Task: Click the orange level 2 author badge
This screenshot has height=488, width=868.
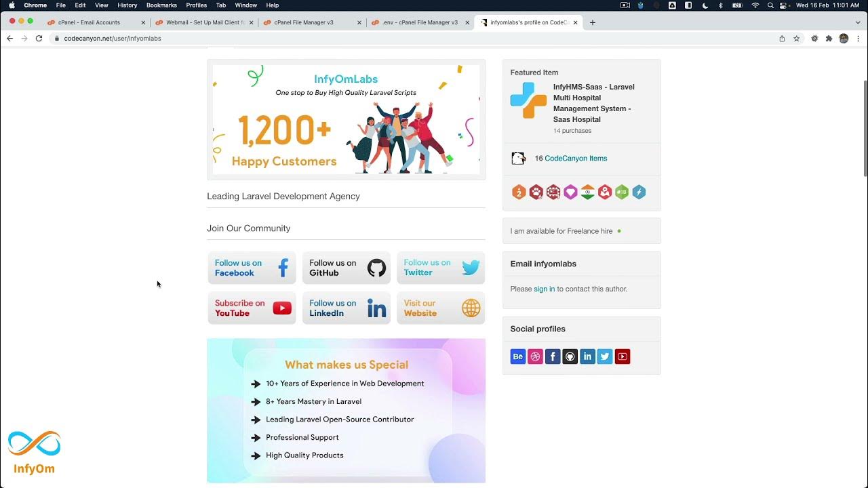Action: (x=519, y=192)
